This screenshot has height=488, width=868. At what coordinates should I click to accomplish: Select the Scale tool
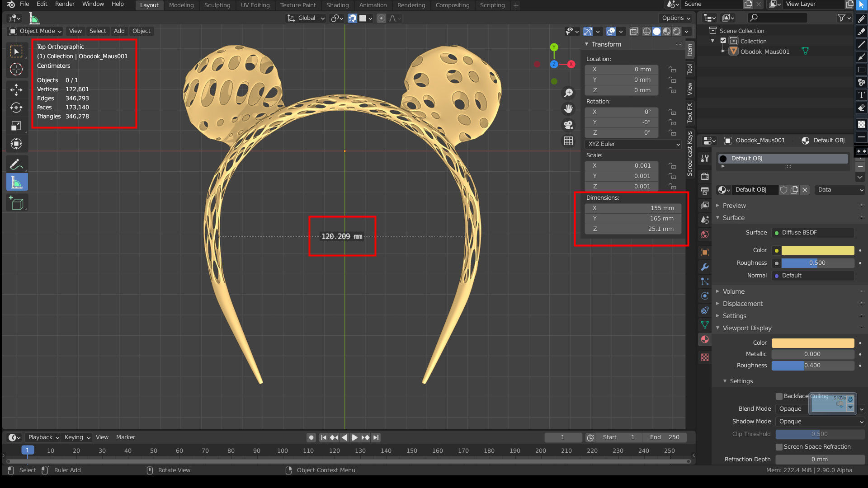(17, 126)
